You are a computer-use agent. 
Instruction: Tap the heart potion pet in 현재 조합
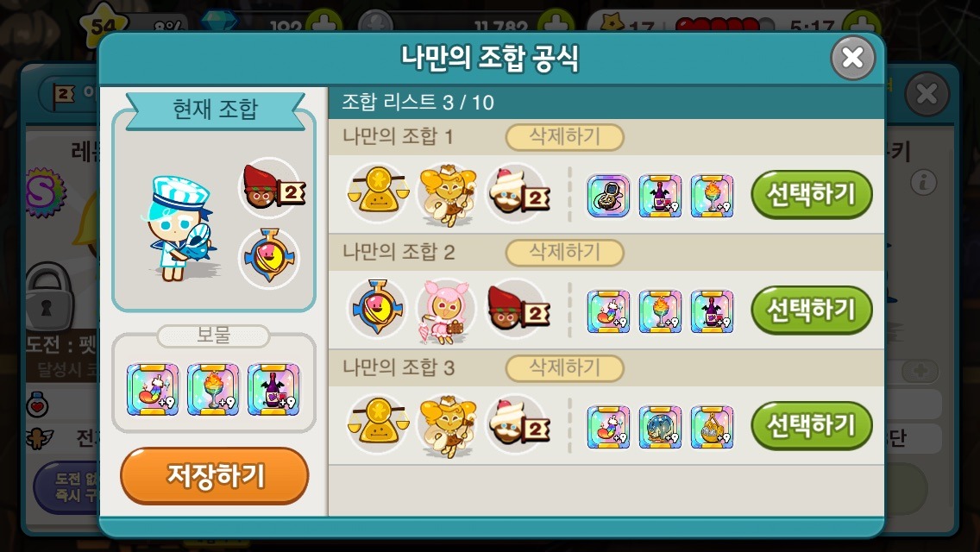point(269,258)
